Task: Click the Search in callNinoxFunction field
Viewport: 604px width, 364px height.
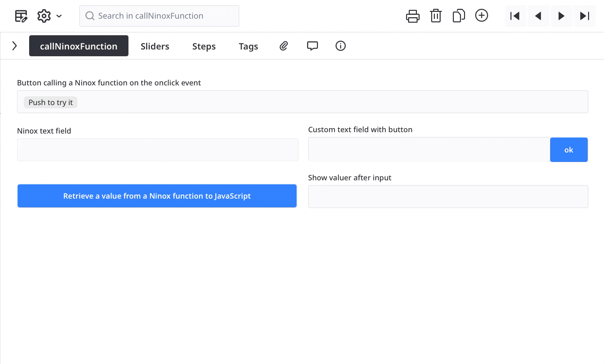Action: pyautogui.click(x=159, y=16)
